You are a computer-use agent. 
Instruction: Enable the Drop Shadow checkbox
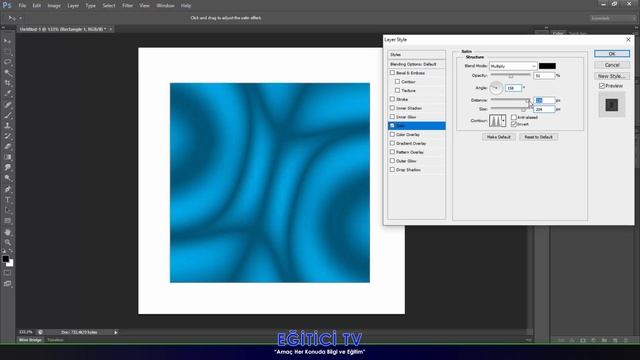coord(392,169)
